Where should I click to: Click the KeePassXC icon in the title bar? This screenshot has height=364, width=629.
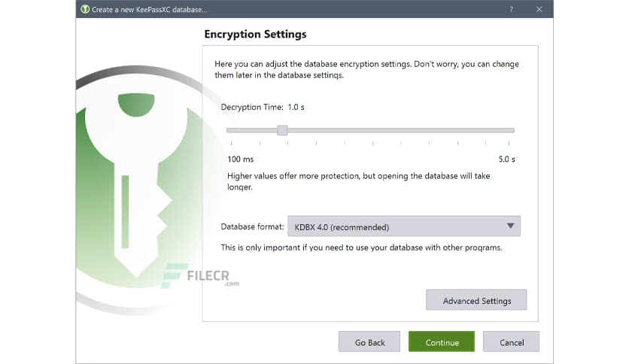pos(84,9)
